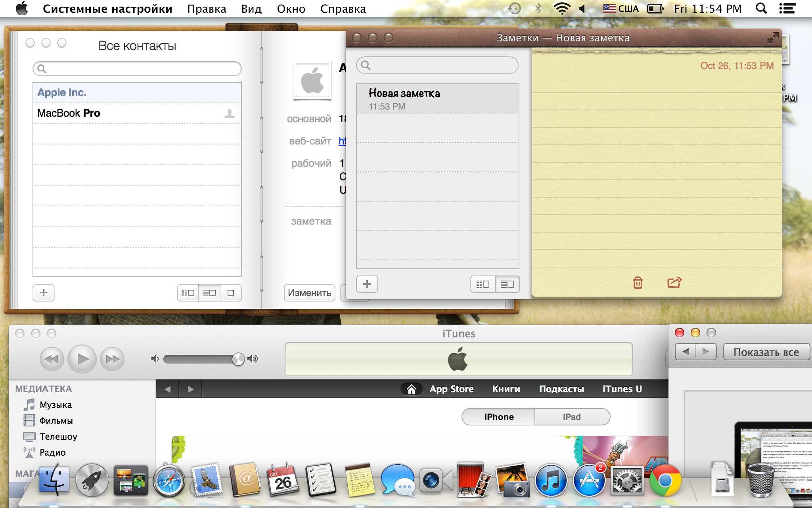
Task: Enter full screen in Notes window
Action: (773, 38)
